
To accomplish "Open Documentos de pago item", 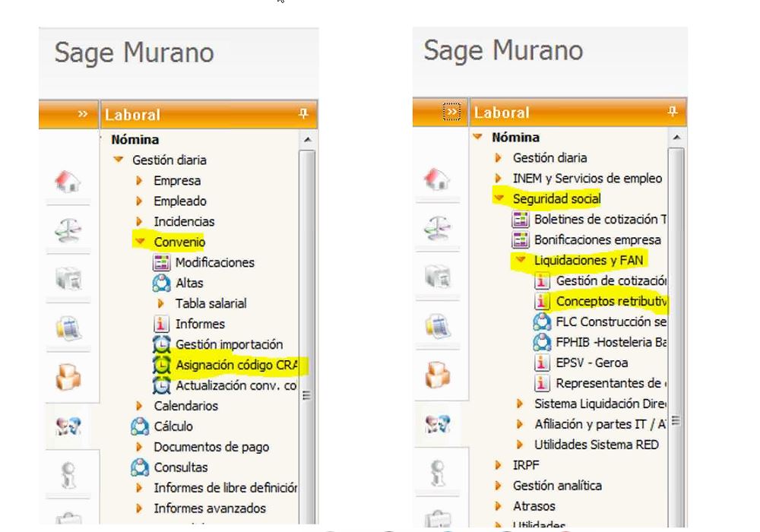I will pos(211,447).
